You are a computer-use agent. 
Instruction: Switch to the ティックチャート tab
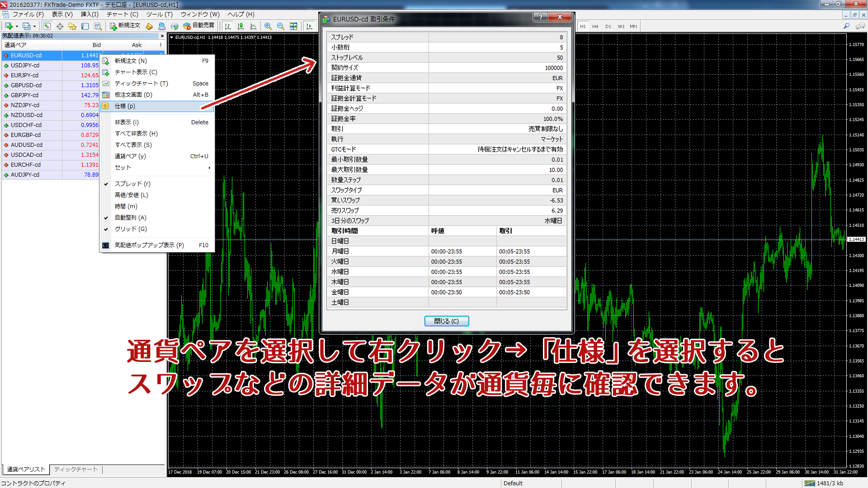coord(75,469)
